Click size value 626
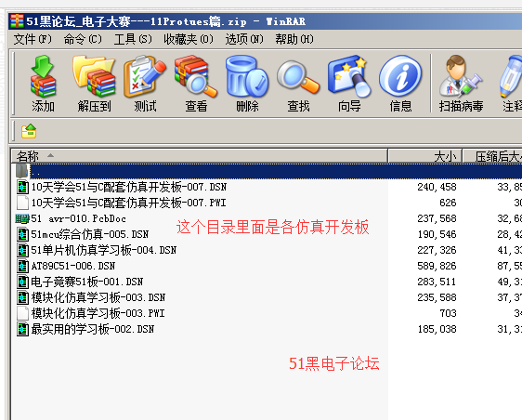Image resolution: width=522 pixels, height=420 pixels. pos(448,203)
